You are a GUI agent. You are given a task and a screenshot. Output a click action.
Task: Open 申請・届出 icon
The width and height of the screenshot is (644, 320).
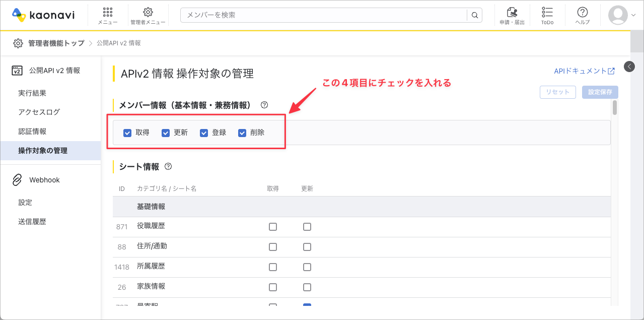click(512, 12)
